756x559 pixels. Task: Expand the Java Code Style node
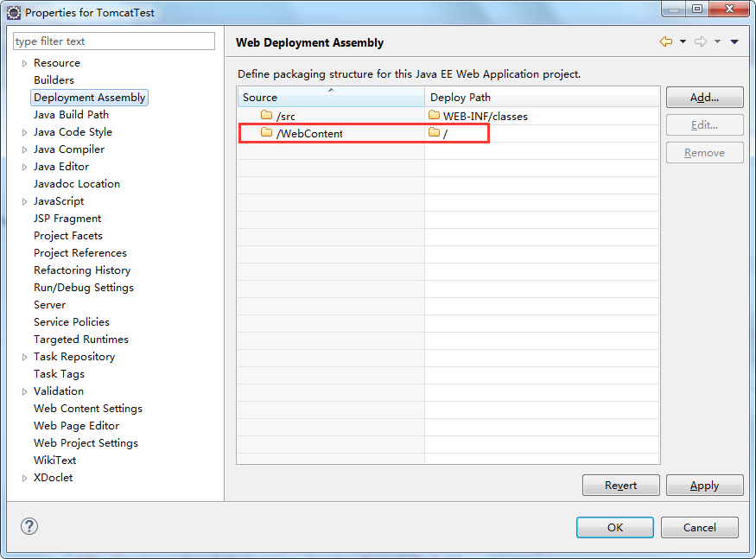tap(24, 132)
